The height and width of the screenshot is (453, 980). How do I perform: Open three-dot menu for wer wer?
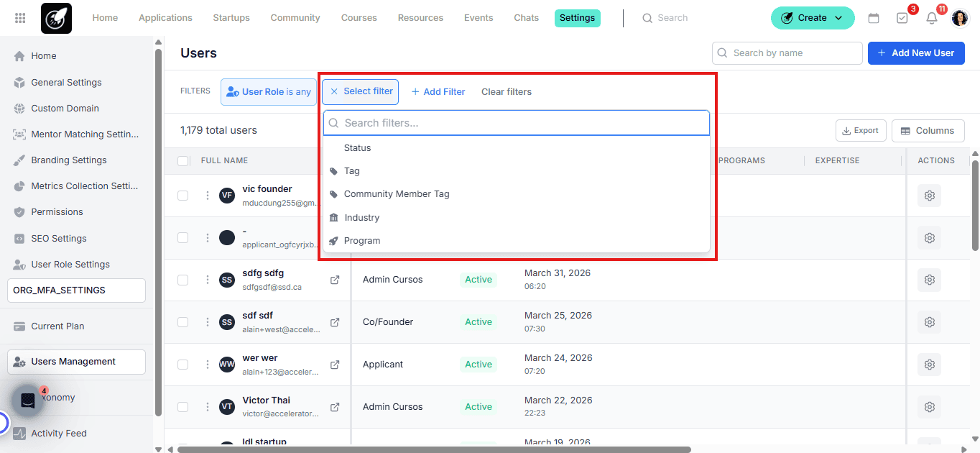coord(207,365)
